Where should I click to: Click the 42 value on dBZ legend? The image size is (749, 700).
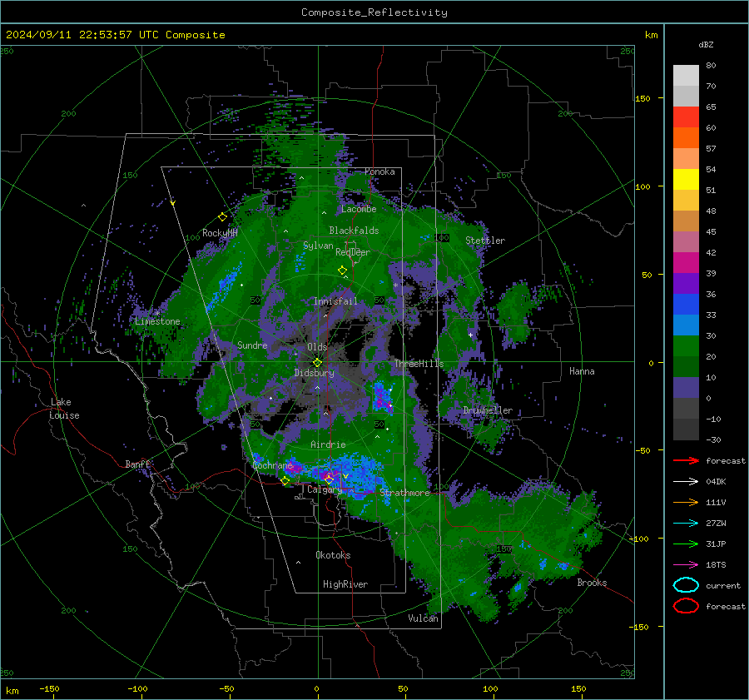(x=711, y=253)
